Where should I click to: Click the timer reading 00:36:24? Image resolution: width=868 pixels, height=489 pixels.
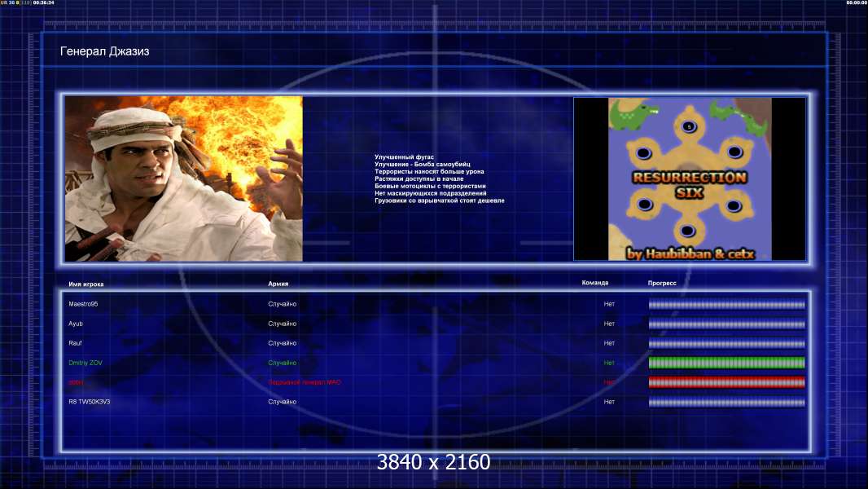44,2
